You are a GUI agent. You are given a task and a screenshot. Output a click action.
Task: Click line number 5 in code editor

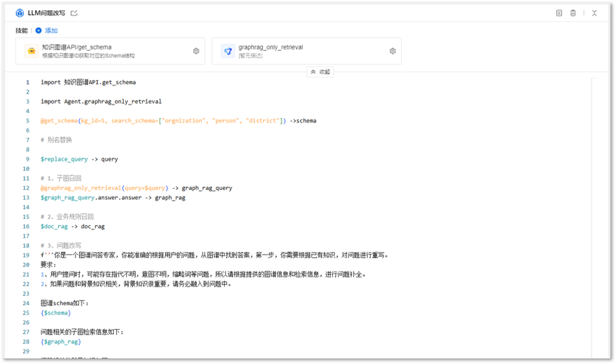27,121
